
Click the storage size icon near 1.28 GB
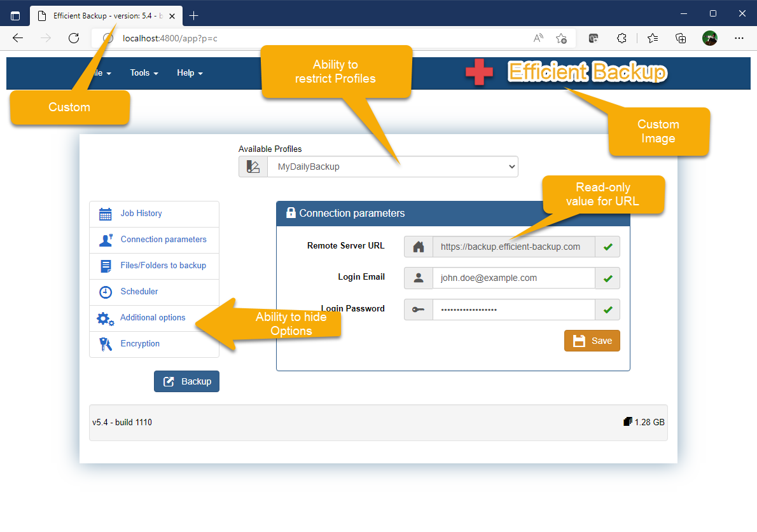(x=628, y=421)
